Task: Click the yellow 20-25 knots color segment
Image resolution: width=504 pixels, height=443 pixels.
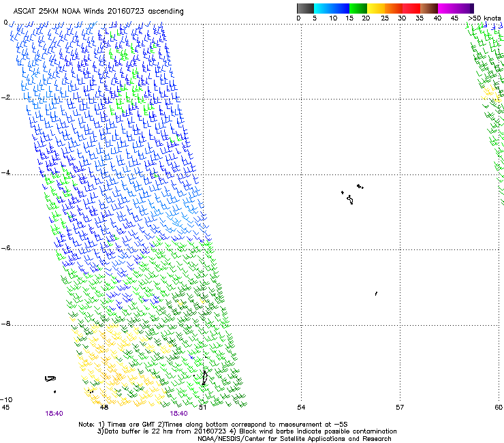Action: pos(376,8)
